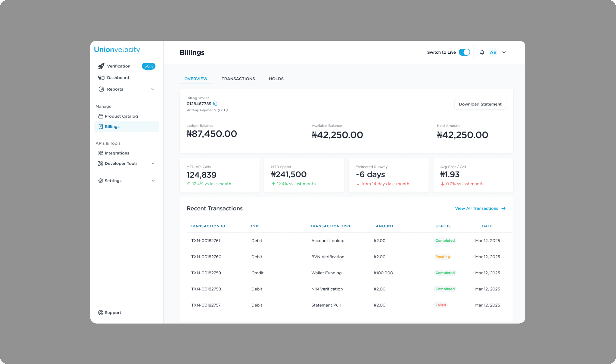Click View All Transactions link
This screenshot has width=616, height=364.
point(476,208)
